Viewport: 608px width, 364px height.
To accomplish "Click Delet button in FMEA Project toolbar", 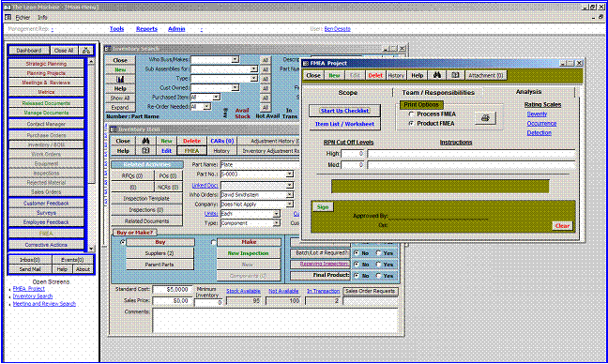I will click(x=375, y=76).
